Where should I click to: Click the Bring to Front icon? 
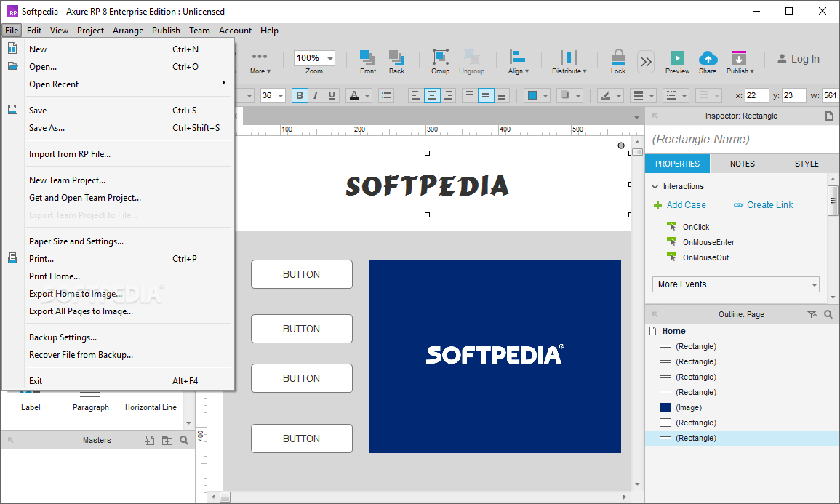click(x=367, y=57)
